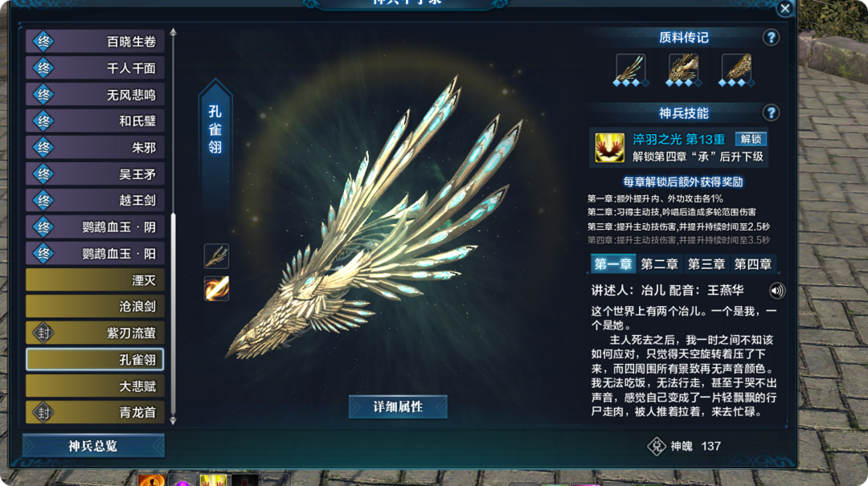
Task: Play narration with the speaker icon
Action: 777,291
